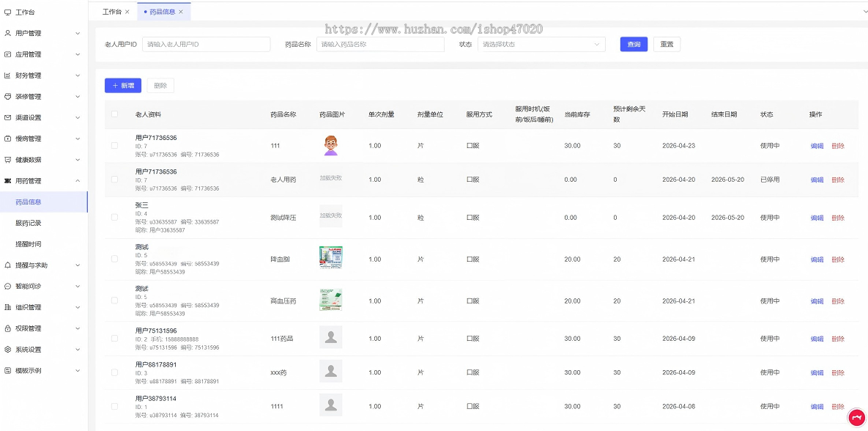Select the 药品信息 tab label

coord(161,12)
